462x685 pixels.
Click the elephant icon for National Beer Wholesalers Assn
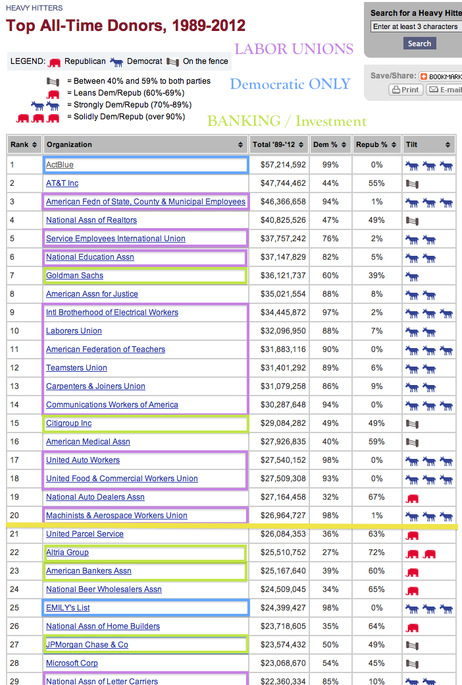click(412, 591)
